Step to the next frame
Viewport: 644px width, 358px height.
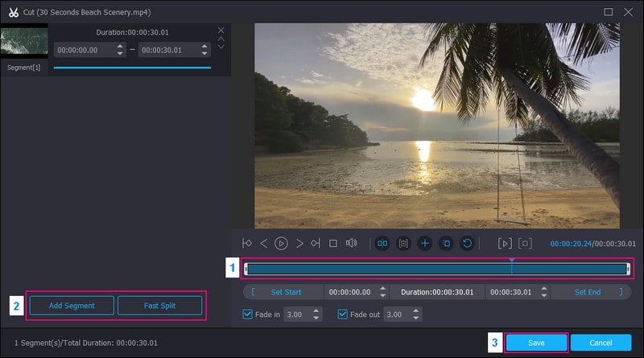click(299, 243)
